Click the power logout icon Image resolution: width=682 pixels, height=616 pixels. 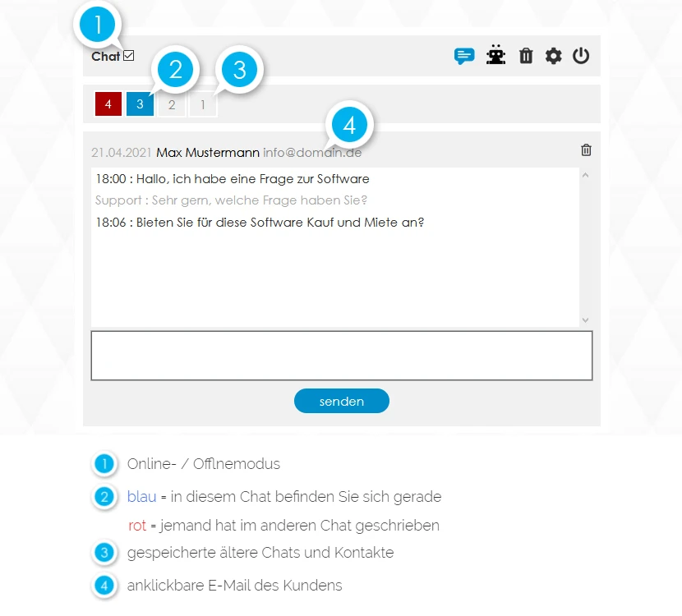[581, 56]
